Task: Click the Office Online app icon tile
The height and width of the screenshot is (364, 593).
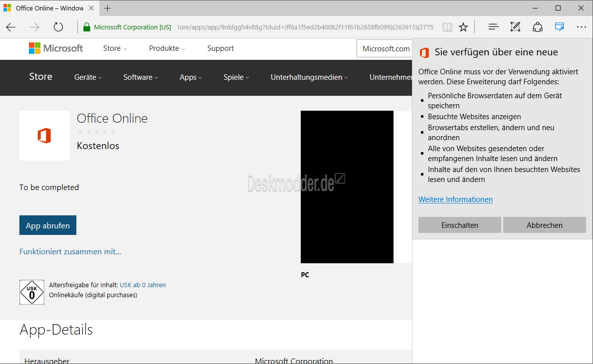Action: [x=44, y=136]
